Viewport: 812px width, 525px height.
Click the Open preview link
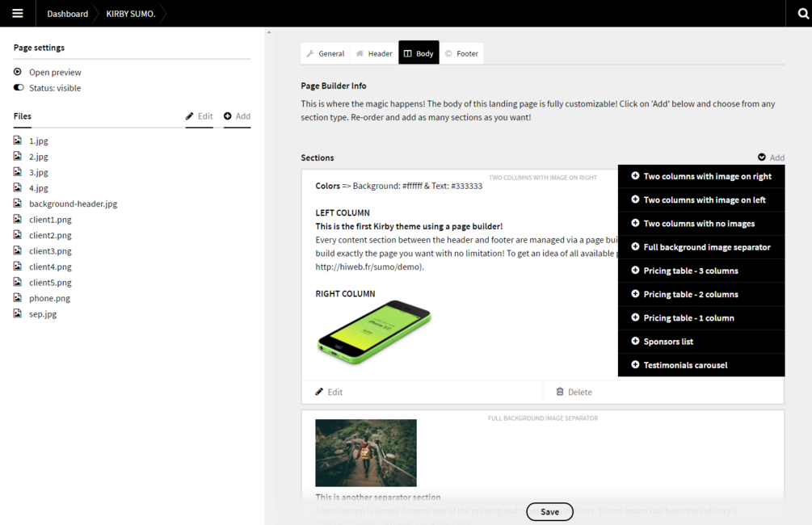[55, 72]
